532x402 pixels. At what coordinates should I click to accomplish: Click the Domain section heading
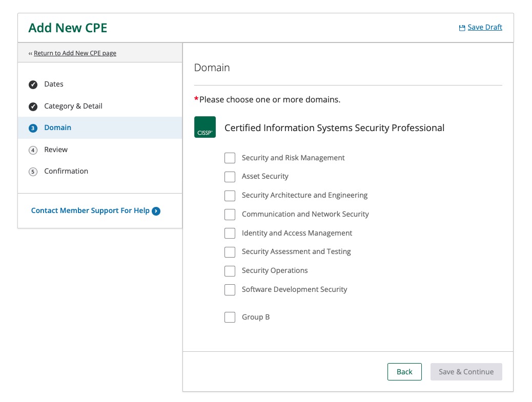(x=212, y=68)
